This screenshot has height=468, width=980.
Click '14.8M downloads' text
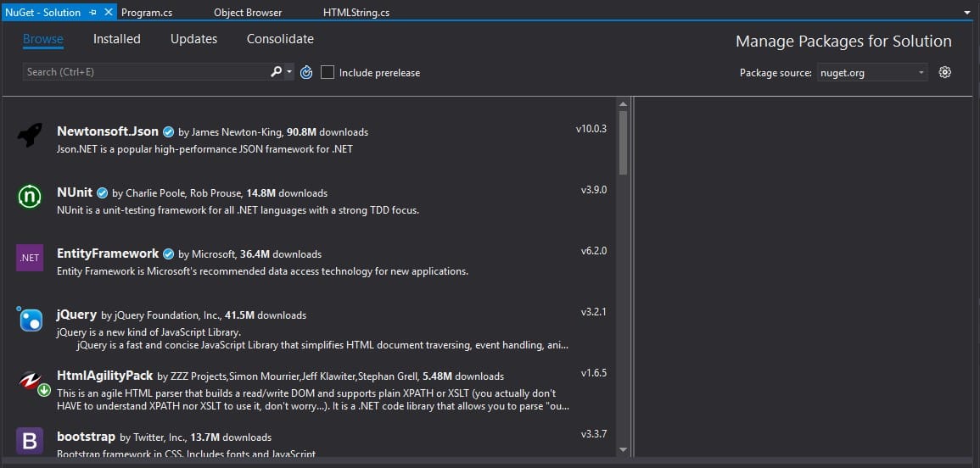(x=287, y=193)
